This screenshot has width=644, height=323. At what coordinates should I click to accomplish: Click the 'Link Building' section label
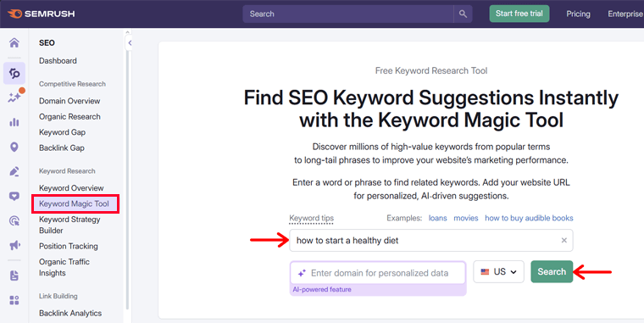tap(58, 296)
